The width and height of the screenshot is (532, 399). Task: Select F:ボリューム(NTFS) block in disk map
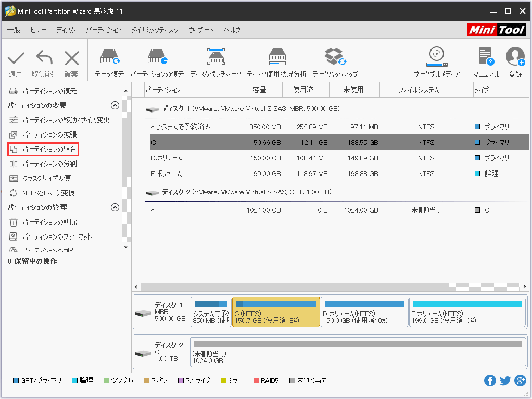click(x=467, y=312)
